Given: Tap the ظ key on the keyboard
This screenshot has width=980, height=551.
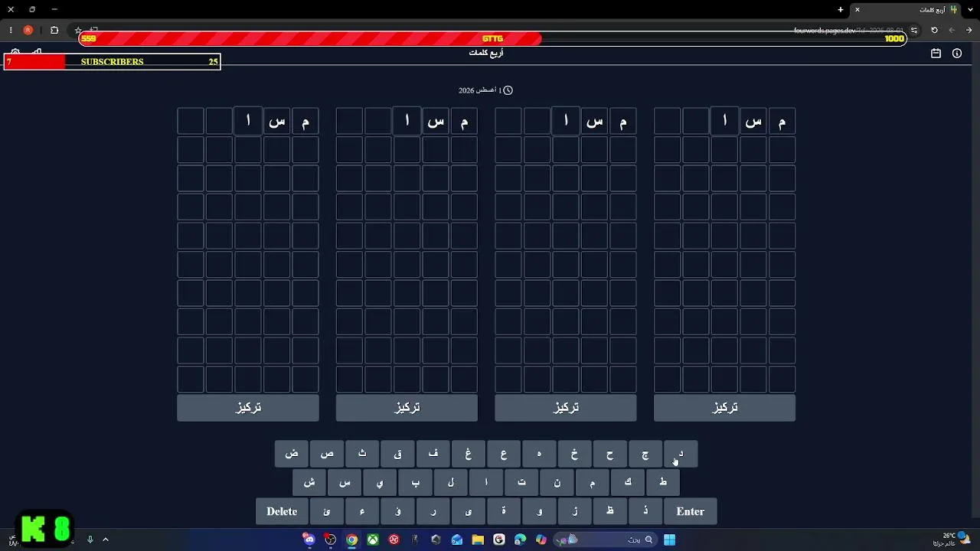Looking at the screenshot, I should pyautogui.click(x=609, y=511).
